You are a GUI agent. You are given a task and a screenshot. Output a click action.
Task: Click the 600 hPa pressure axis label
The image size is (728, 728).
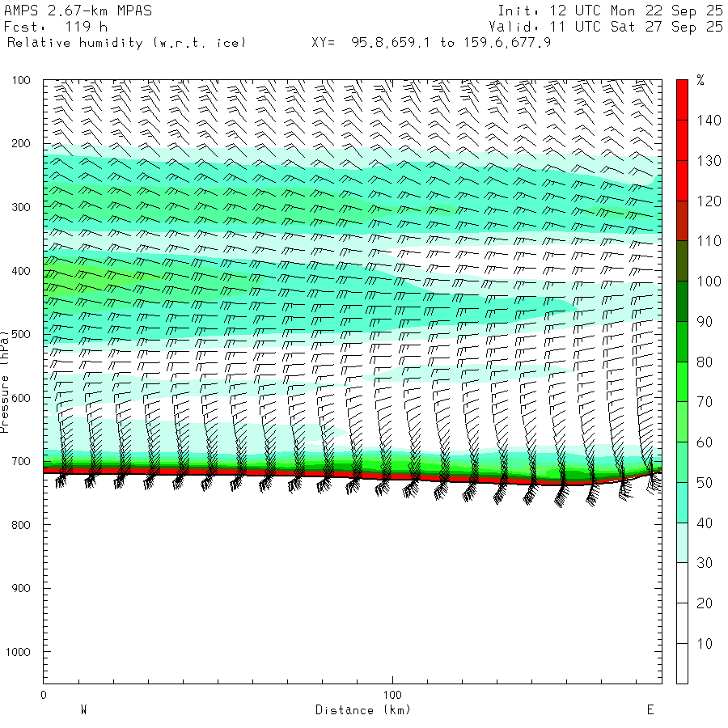coord(21,398)
